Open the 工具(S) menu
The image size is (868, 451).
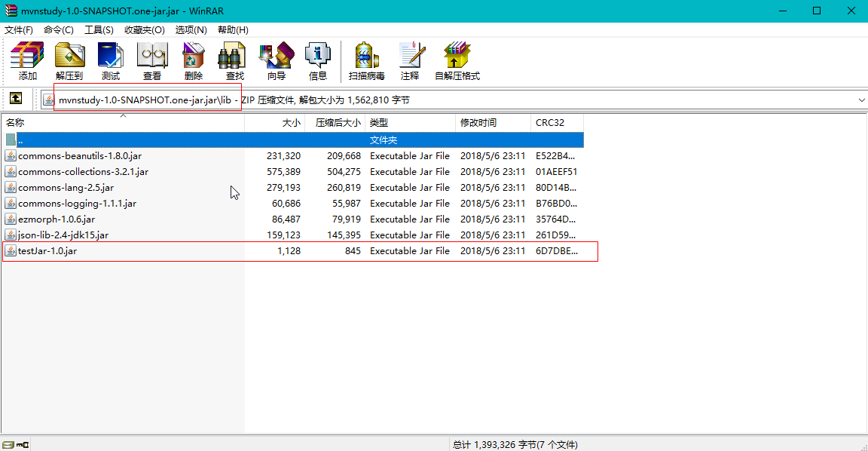99,30
